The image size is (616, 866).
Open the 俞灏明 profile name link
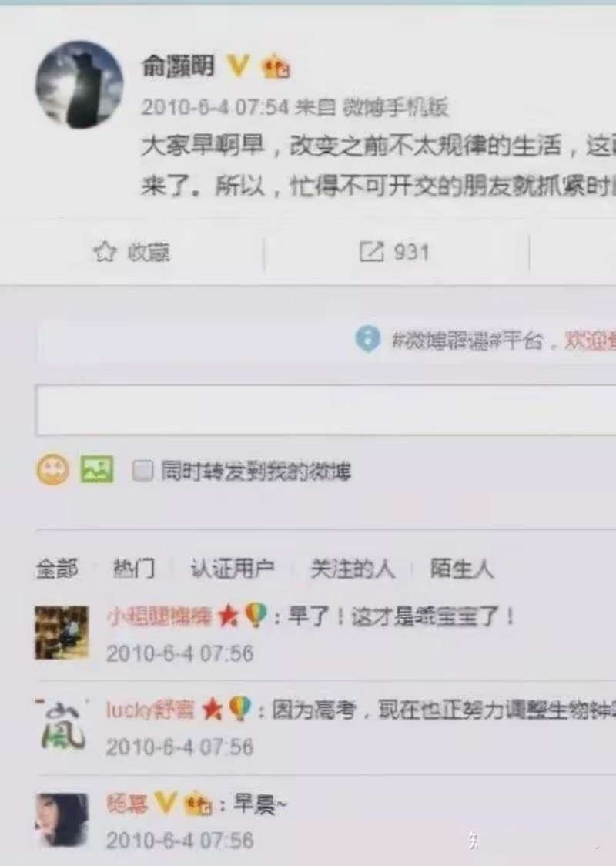tap(178, 66)
